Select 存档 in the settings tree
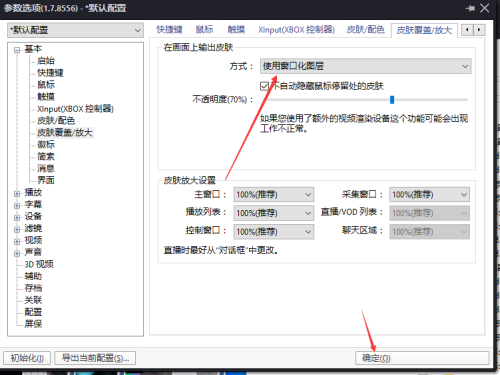Image resolution: width=500 pixels, height=375 pixels. pyautogui.click(x=33, y=288)
